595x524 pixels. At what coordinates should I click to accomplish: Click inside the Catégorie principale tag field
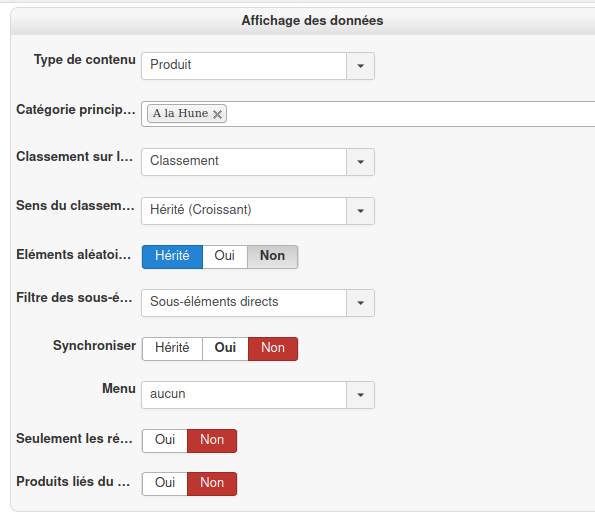[x=410, y=114]
